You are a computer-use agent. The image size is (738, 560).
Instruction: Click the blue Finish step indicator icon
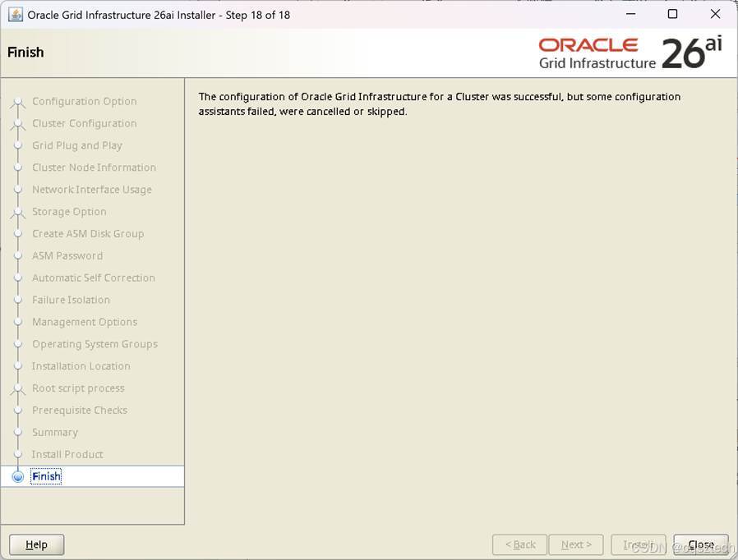coord(18,477)
